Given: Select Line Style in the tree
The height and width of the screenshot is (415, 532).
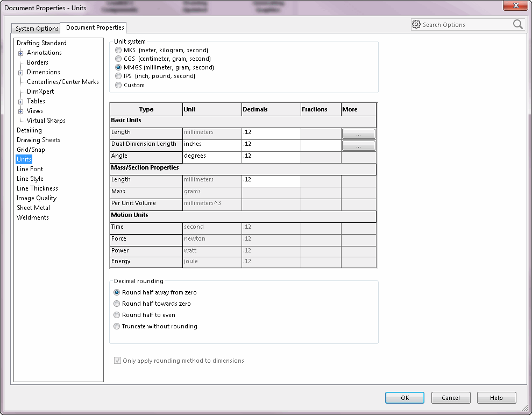Looking at the screenshot, I should [30, 179].
